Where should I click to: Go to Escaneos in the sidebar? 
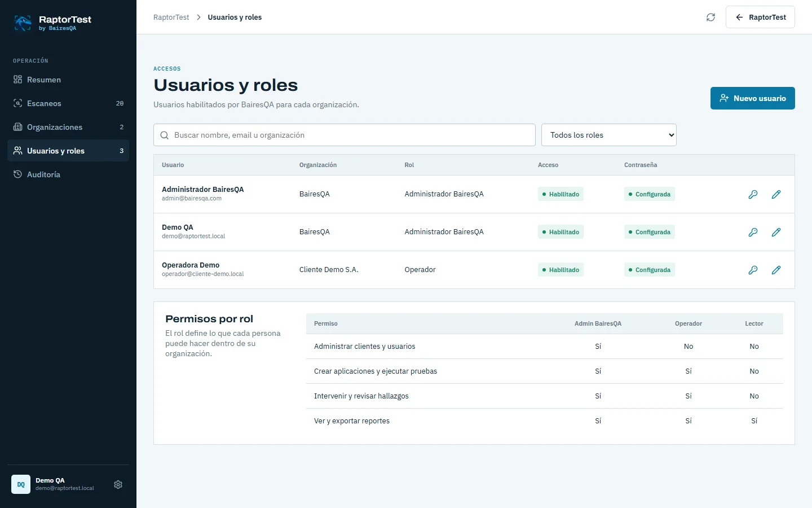point(68,103)
